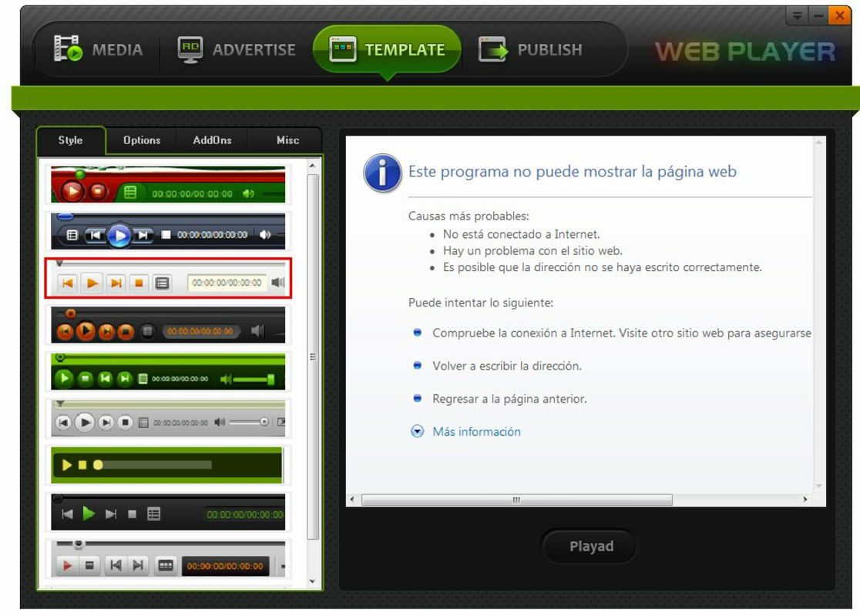Image resolution: width=860 pixels, height=616 pixels.
Task: Click green volume slider on green skin
Action: (x=253, y=380)
